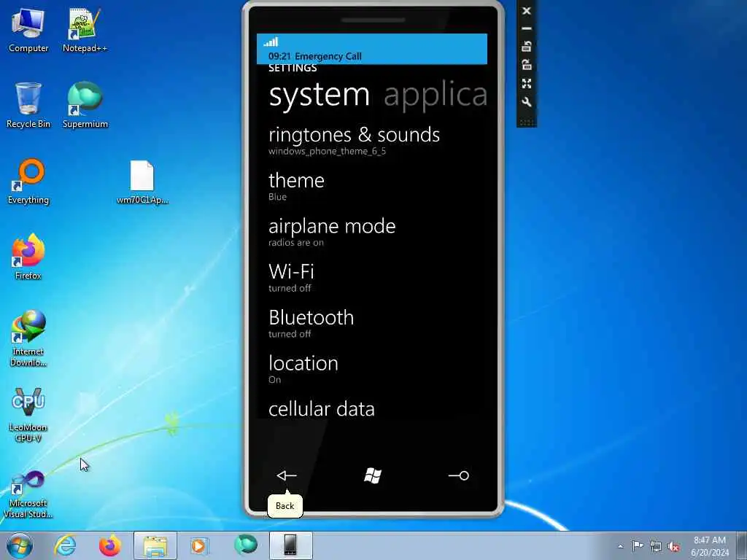Open the taskbar clock showing 8:47 AM
The height and width of the screenshot is (560, 747).
[x=710, y=546]
